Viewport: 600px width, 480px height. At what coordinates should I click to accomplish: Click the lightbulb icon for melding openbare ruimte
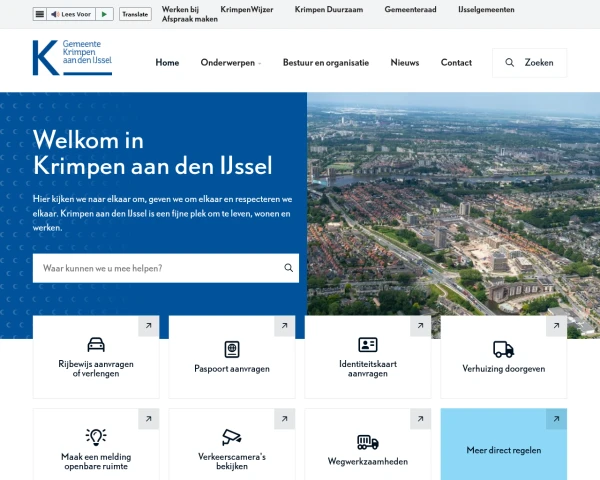pos(96,436)
